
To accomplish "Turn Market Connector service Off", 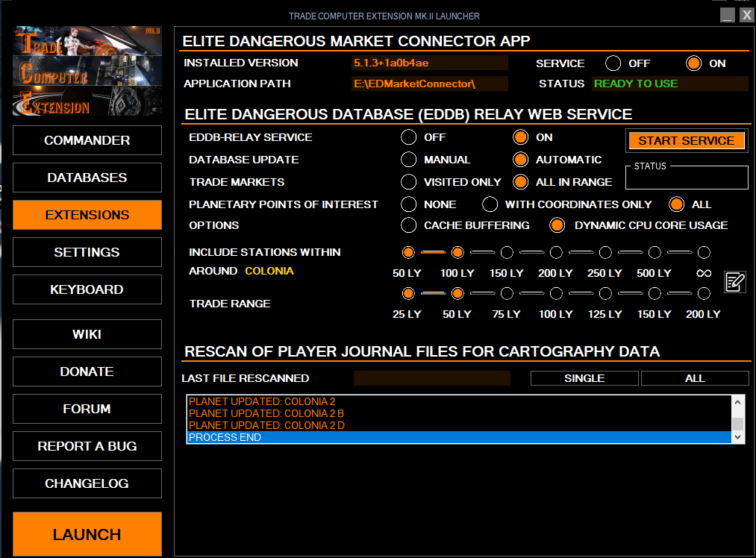I will click(x=613, y=63).
